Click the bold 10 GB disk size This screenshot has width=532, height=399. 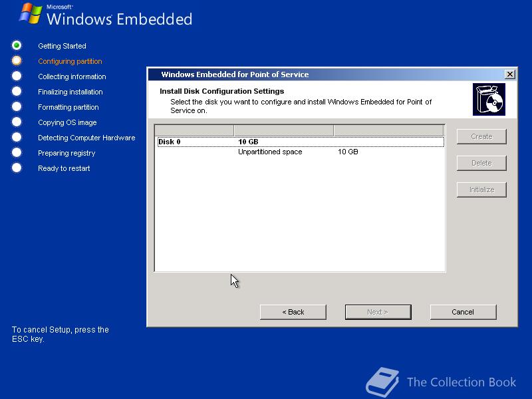(248, 142)
